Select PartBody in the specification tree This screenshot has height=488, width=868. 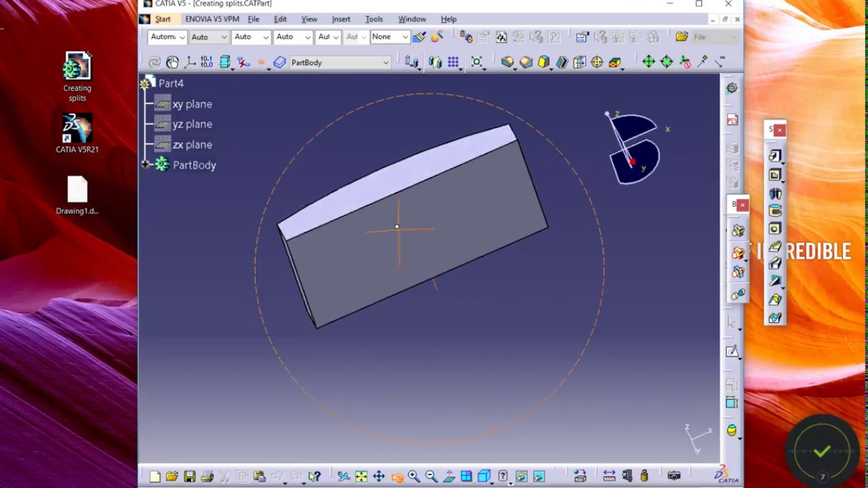(x=194, y=165)
